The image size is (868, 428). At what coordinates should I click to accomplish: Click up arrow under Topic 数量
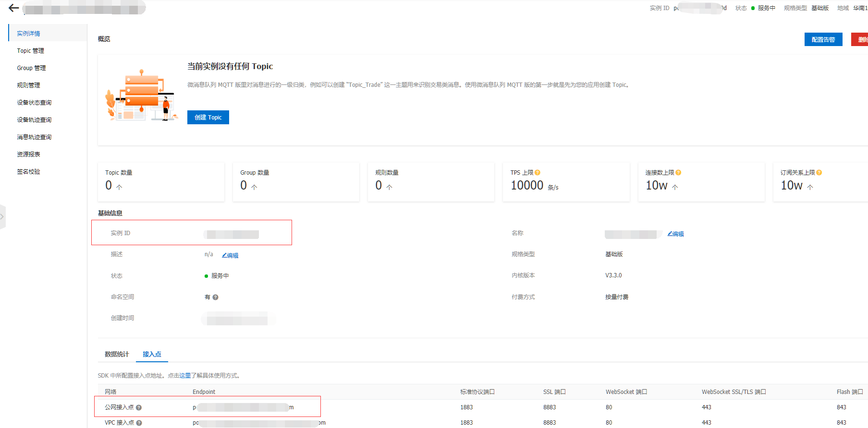pyautogui.click(x=119, y=187)
